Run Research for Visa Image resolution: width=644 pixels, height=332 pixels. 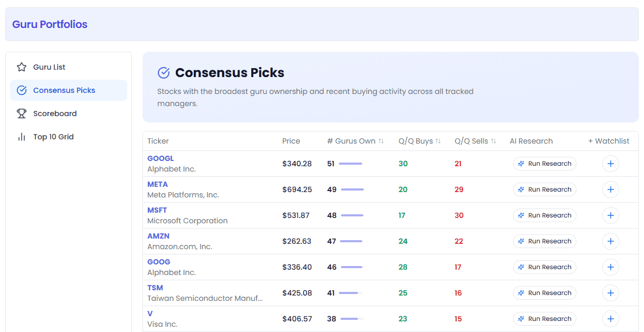[x=545, y=319]
